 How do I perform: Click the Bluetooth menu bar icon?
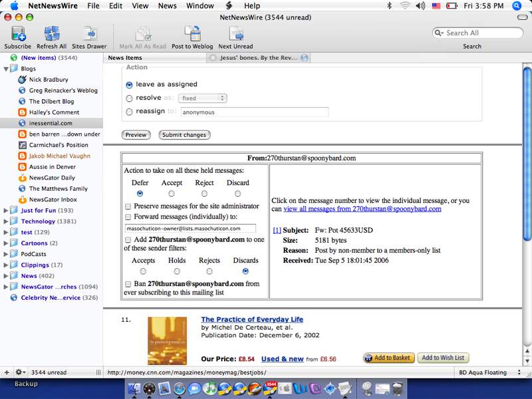coord(390,6)
